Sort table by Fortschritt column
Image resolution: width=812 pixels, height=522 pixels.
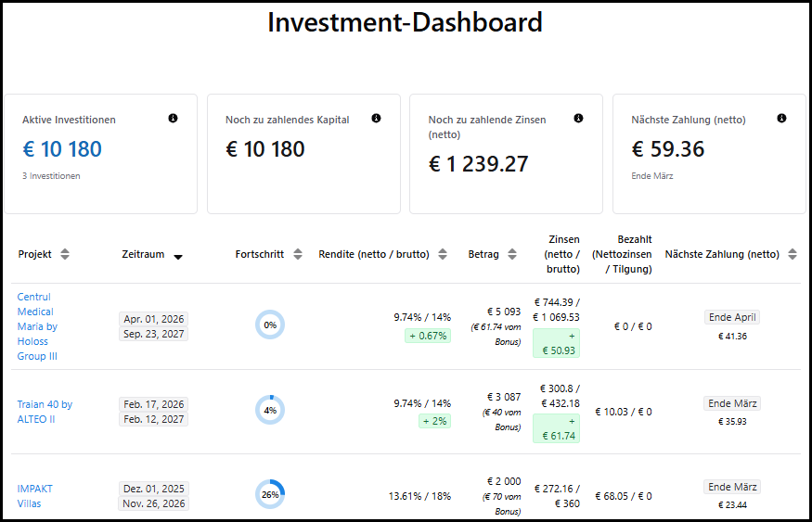click(297, 255)
